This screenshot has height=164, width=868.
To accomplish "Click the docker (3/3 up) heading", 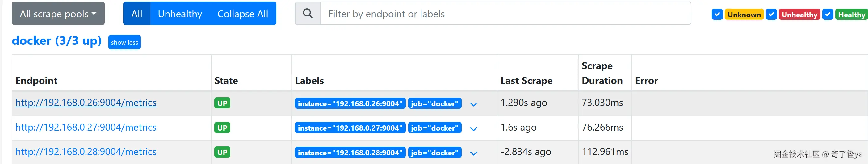I will click(57, 41).
